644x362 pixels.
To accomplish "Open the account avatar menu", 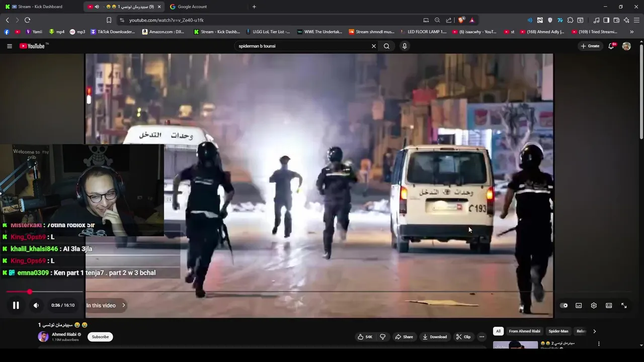I will (x=626, y=46).
